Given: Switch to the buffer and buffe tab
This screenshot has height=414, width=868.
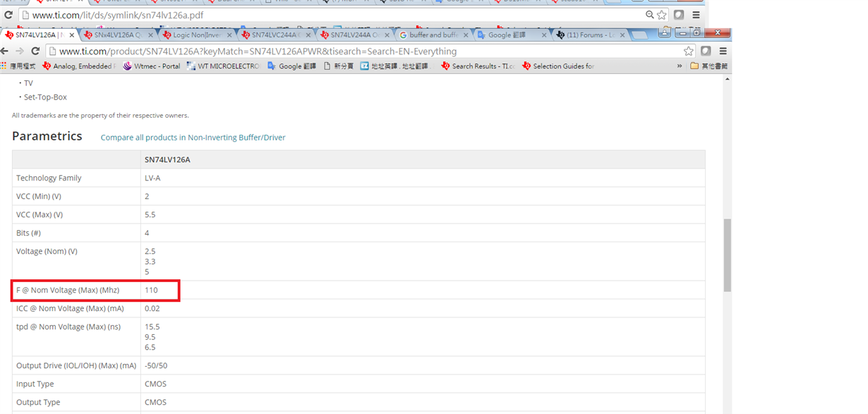Looking at the screenshot, I should 432,35.
